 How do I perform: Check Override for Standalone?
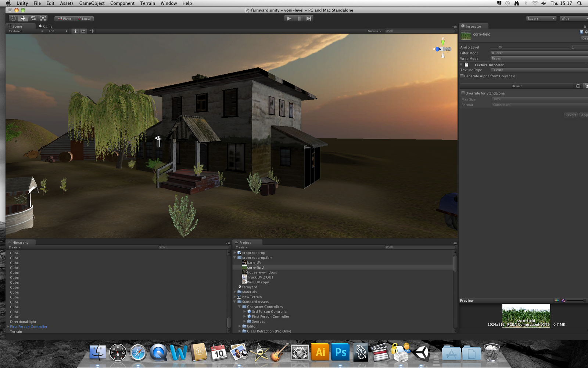[463, 93]
